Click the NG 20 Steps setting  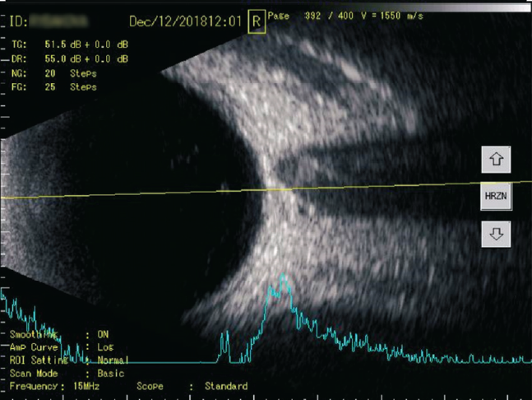[x=56, y=73]
